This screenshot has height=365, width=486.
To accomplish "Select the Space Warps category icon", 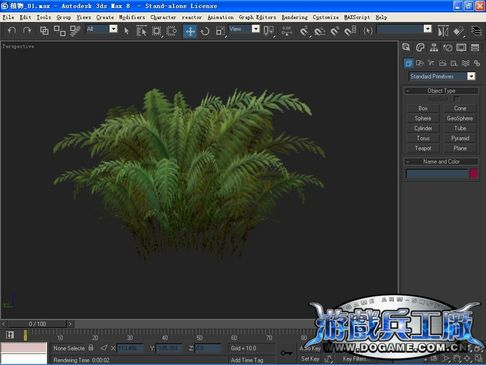I will click(466, 63).
